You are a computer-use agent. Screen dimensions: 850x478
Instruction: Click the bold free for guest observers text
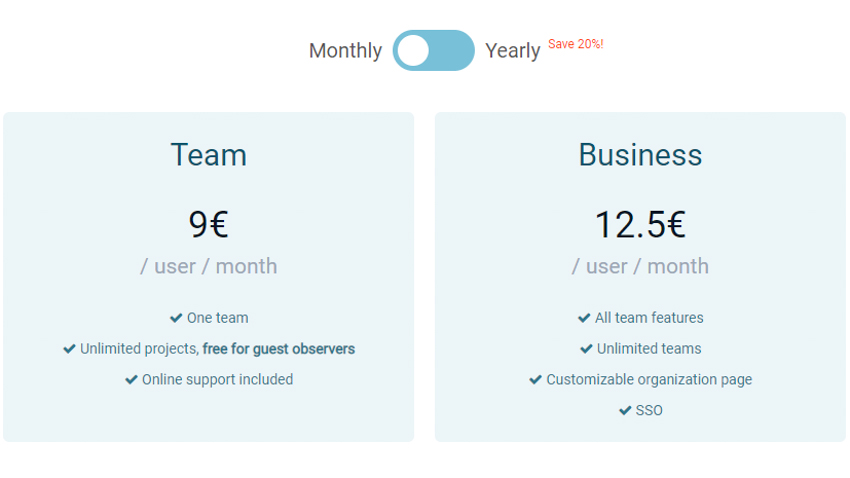pyautogui.click(x=279, y=348)
